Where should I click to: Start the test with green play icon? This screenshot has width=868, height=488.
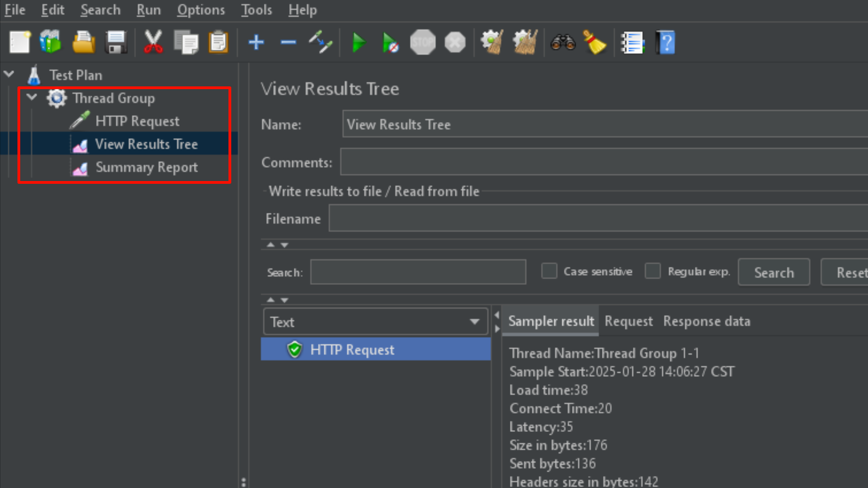pos(358,42)
